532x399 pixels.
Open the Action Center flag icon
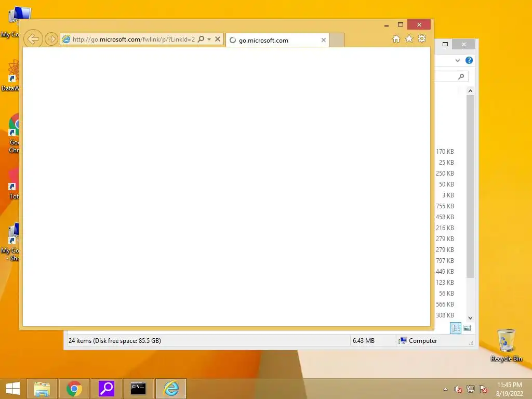click(x=483, y=389)
